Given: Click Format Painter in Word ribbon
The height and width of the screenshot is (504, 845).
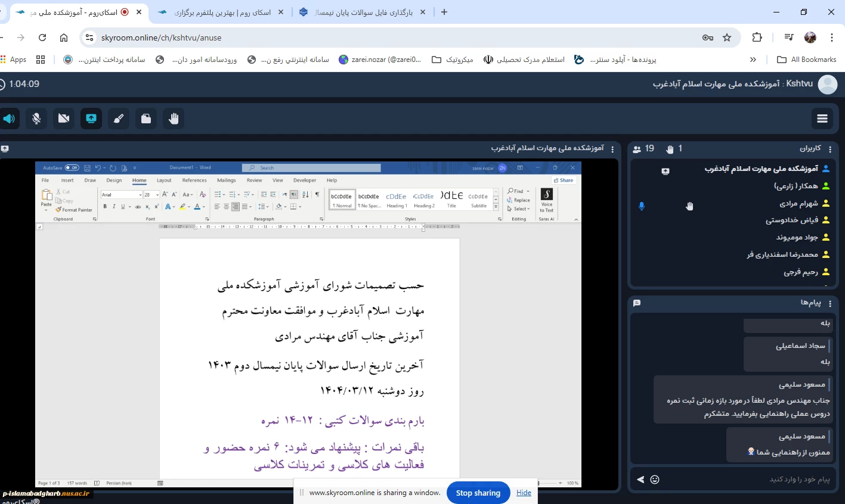Looking at the screenshot, I should click(x=74, y=210).
